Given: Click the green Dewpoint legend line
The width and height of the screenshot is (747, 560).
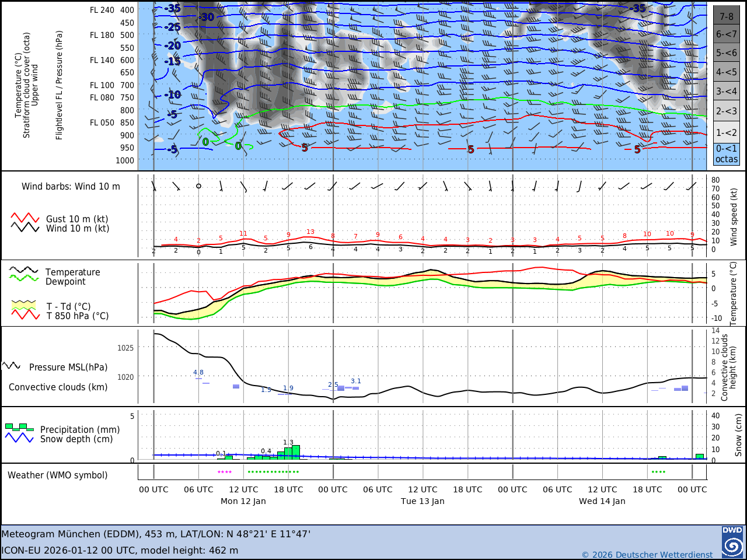Looking at the screenshot, I should pyautogui.click(x=23, y=278).
